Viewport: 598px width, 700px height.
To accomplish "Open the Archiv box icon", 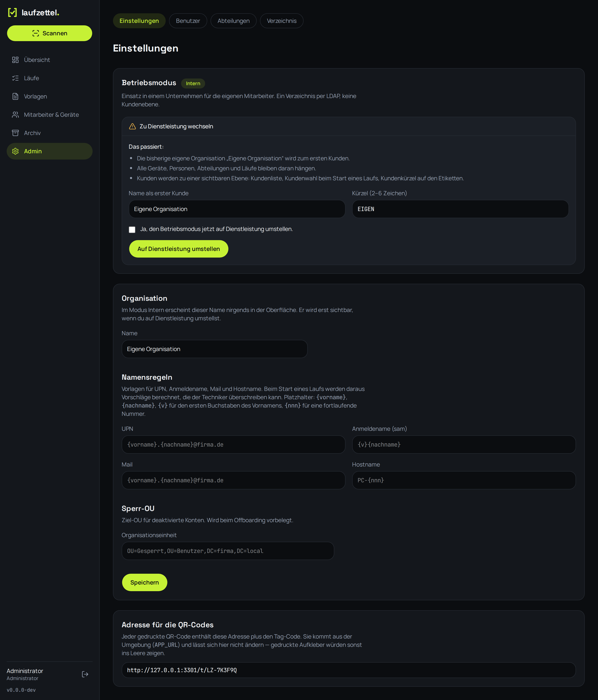I will click(15, 133).
